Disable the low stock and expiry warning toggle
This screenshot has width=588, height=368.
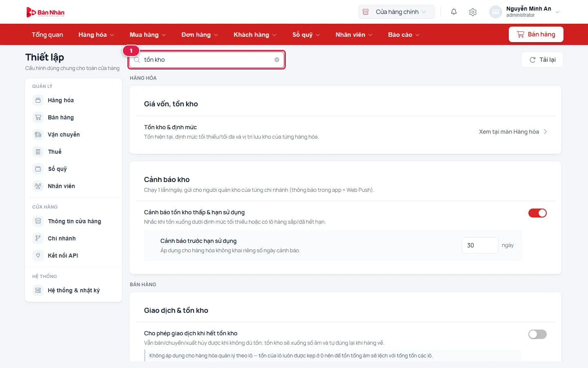click(x=537, y=213)
